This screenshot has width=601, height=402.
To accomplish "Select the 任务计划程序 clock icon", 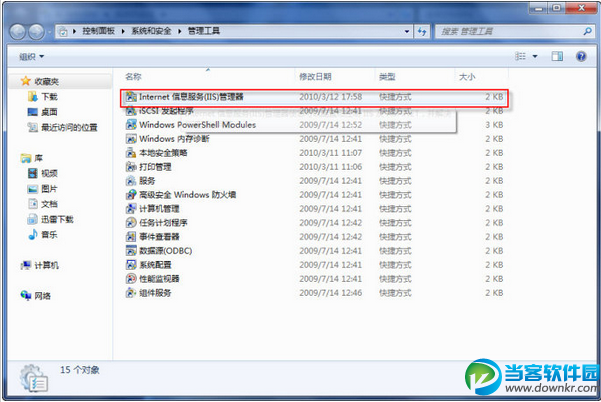I will tap(131, 223).
